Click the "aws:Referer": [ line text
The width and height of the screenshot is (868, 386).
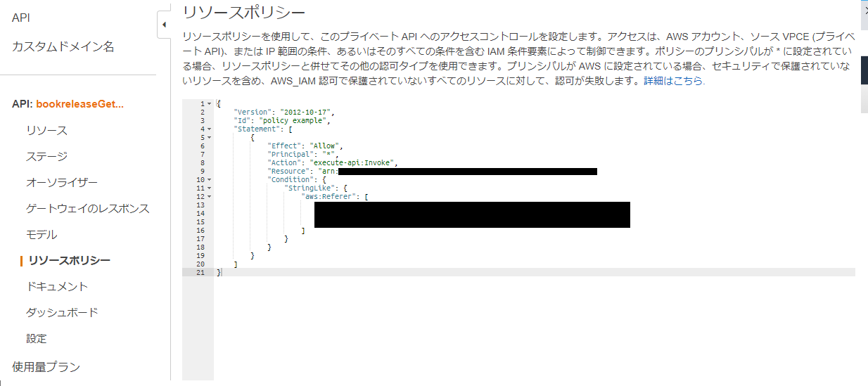tap(336, 196)
